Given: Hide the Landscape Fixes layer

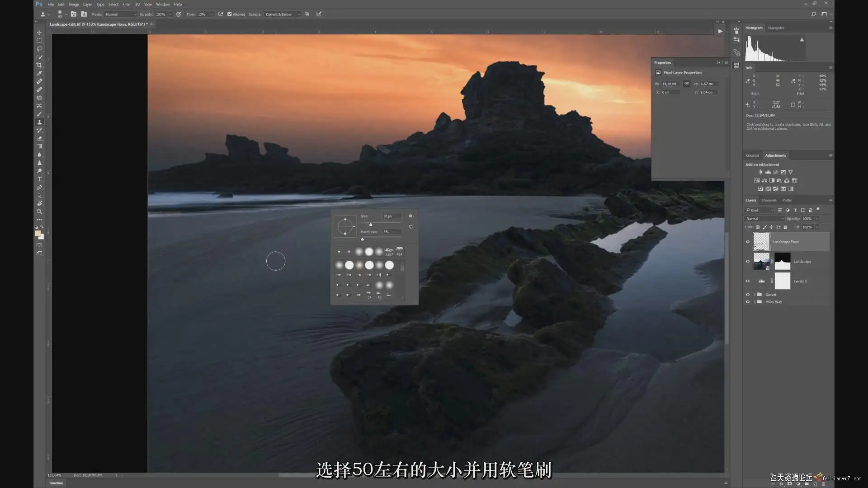Looking at the screenshot, I should point(747,242).
